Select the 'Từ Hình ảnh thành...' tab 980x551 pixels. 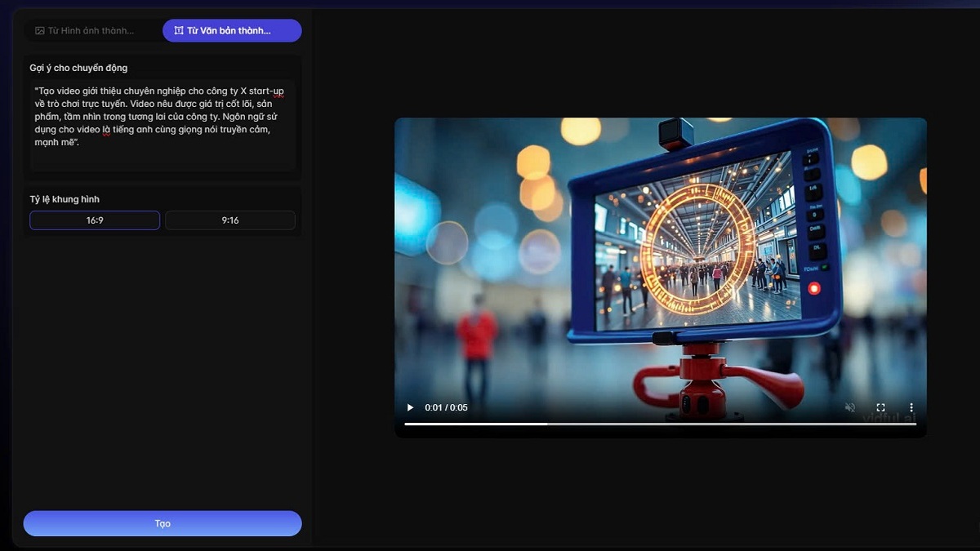click(92, 29)
